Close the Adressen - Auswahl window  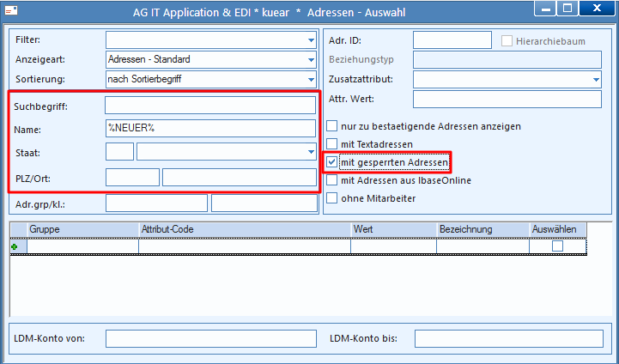597,9
